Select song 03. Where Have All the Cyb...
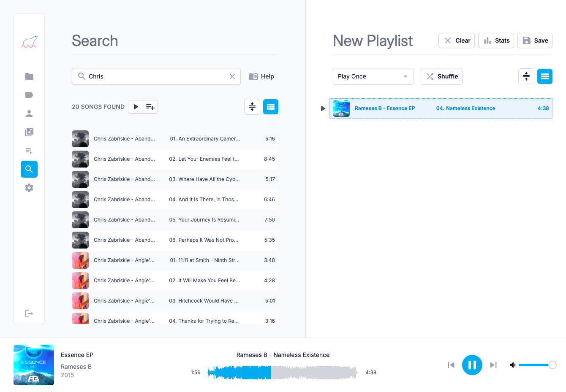566x392 pixels. pos(175,179)
